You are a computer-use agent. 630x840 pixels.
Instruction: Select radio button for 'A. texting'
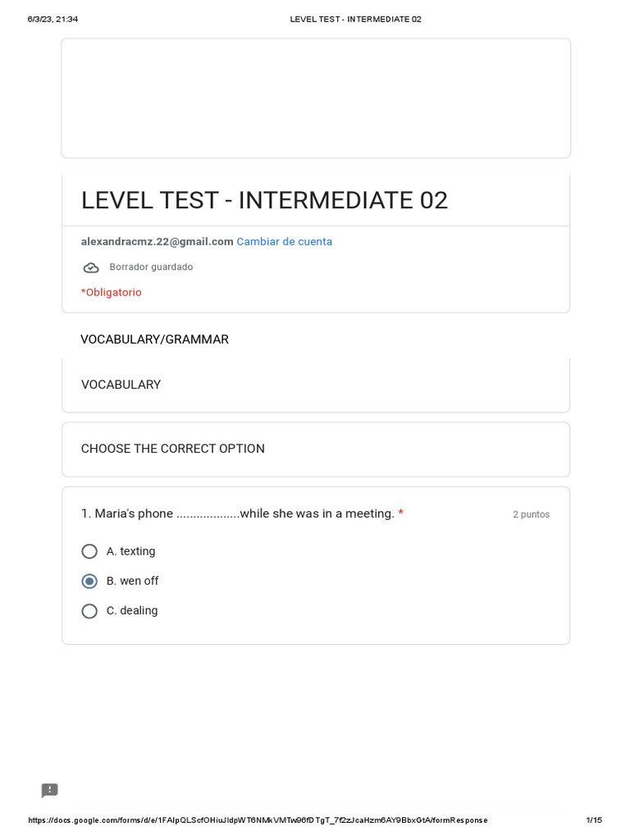[89, 551]
